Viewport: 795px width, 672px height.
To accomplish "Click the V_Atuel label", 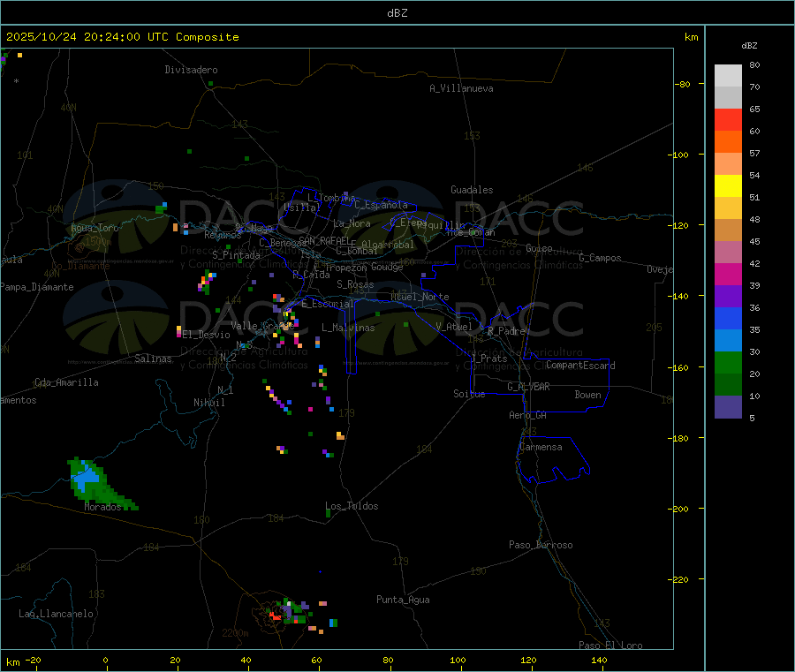I will 454,327.
